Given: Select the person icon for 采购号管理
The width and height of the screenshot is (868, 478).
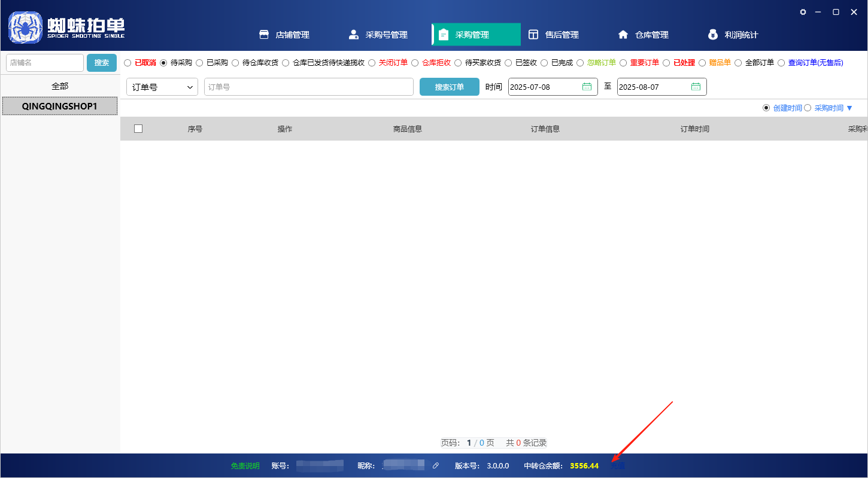Looking at the screenshot, I should pyautogui.click(x=353, y=34).
